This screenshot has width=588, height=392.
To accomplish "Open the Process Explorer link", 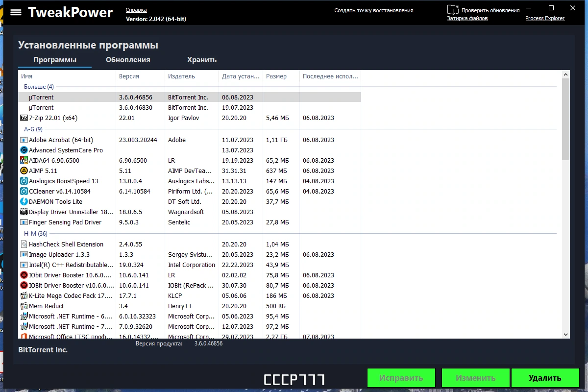I will [x=545, y=18].
